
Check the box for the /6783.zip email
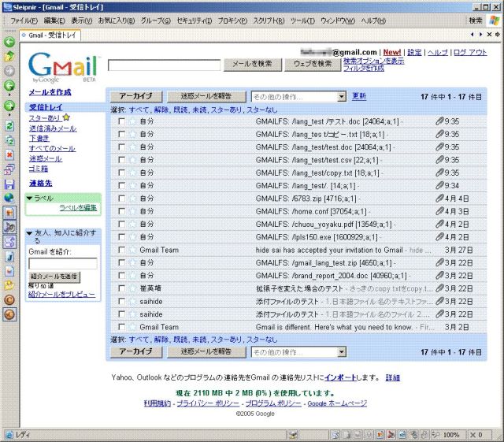[x=121, y=199]
